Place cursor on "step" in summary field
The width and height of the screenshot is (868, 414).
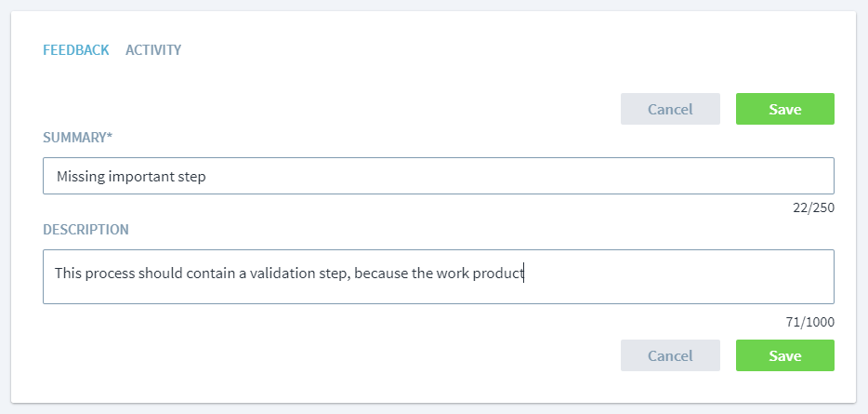coord(191,176)
